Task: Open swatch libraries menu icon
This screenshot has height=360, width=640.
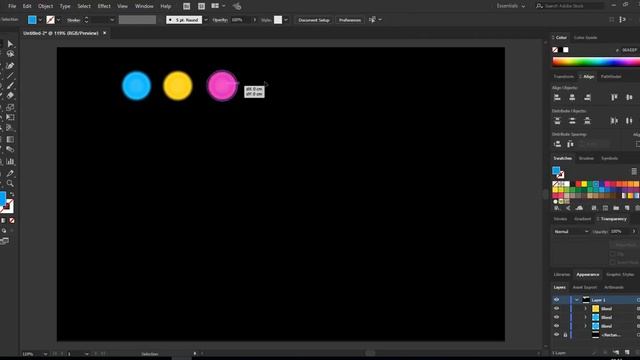Action: [557, 208]
